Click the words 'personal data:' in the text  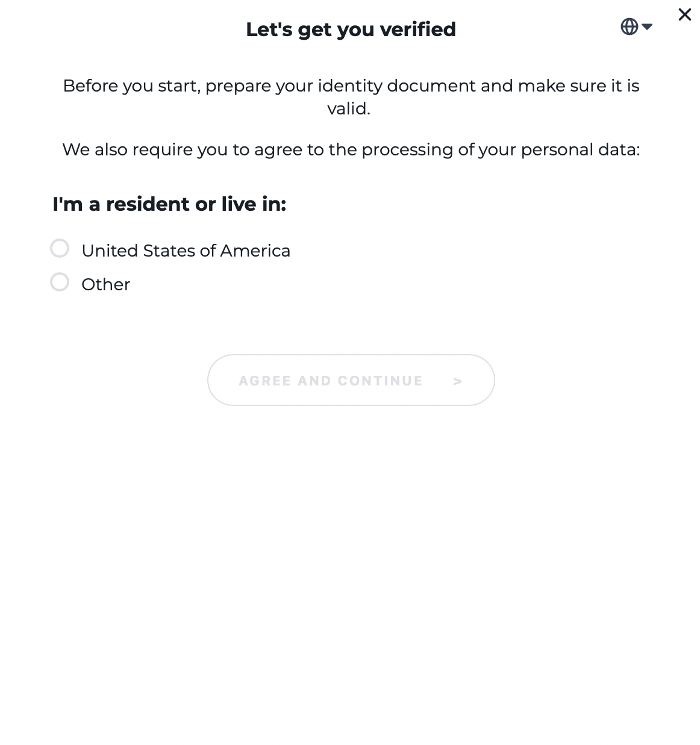580,149
